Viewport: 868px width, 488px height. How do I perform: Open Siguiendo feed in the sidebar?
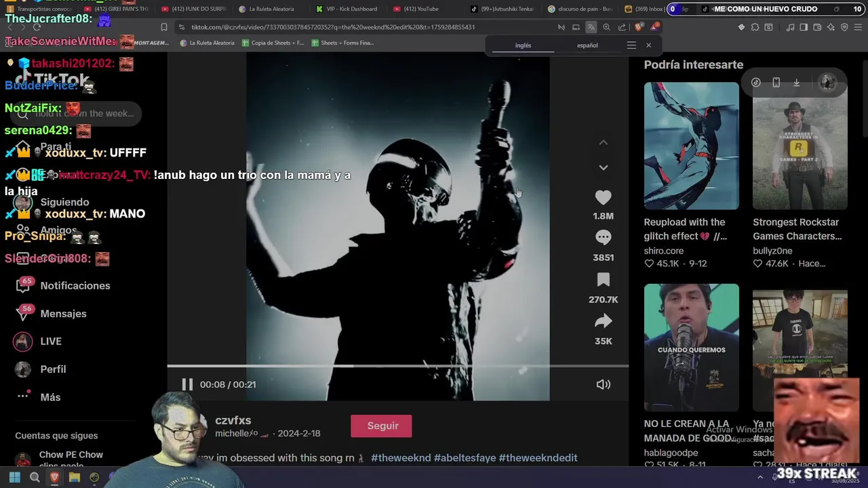pyautogui.click(x=52, y=202)
